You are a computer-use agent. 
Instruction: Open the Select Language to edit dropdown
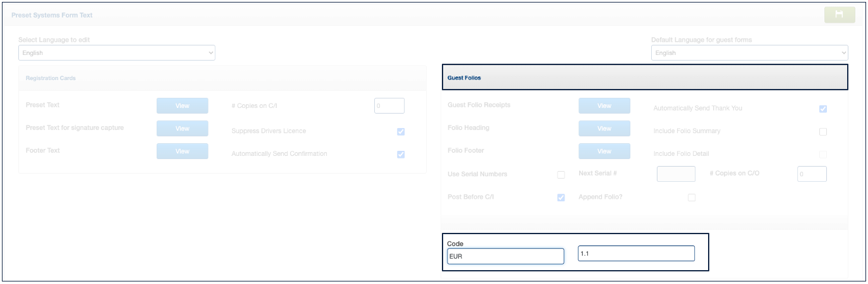click(x=116, y=53)
